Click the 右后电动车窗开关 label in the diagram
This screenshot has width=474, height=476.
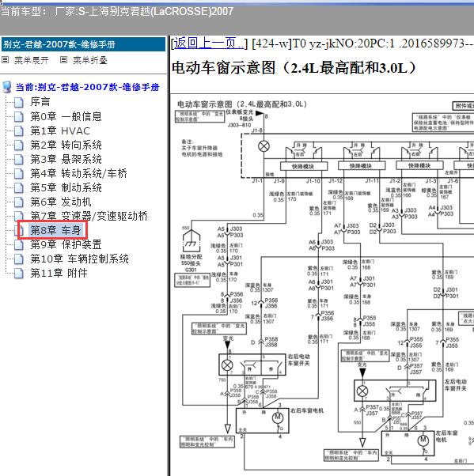[x=298, y=360]
